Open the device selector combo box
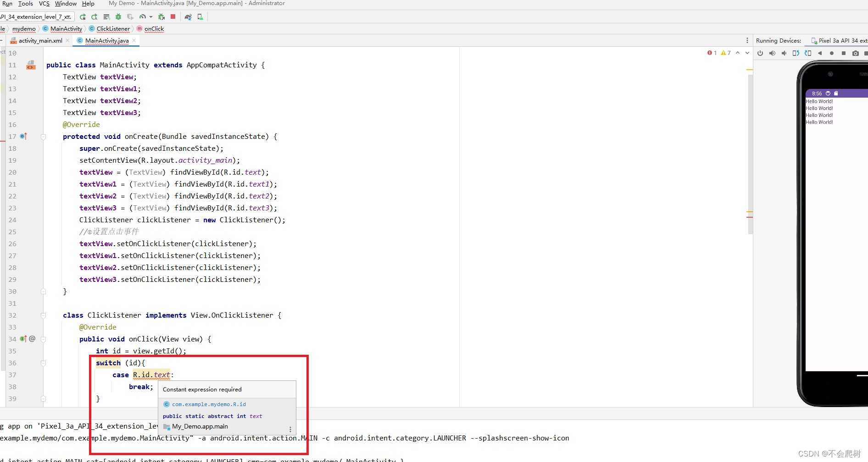This screenshot has width=868, height=462. click(37, 17)
